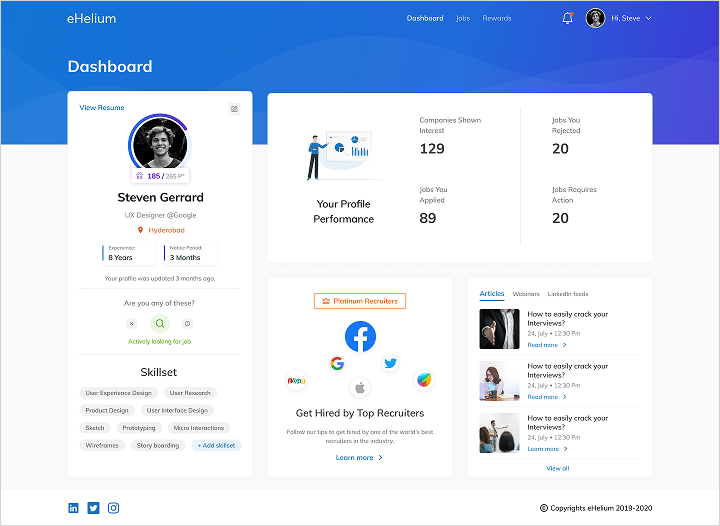720x526 pixels.
Task: Open the Instagram footer icon
Action: coord(113,508)
